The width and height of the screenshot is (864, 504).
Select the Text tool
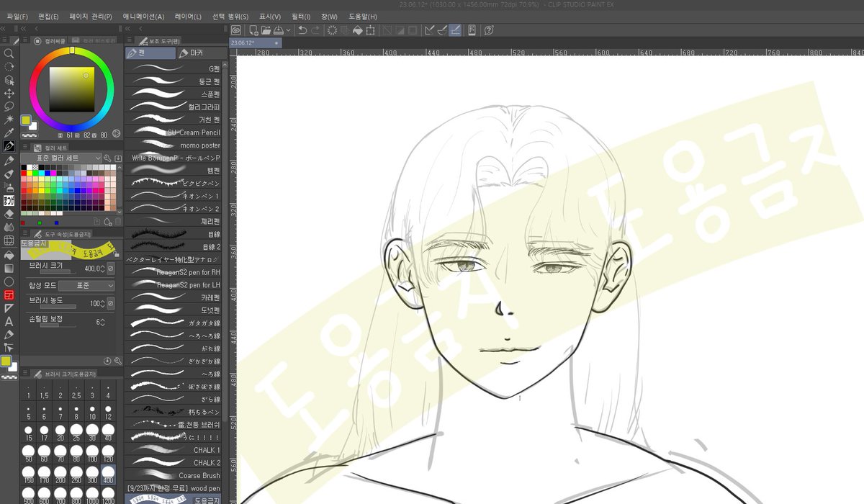[x=9, y=321]
